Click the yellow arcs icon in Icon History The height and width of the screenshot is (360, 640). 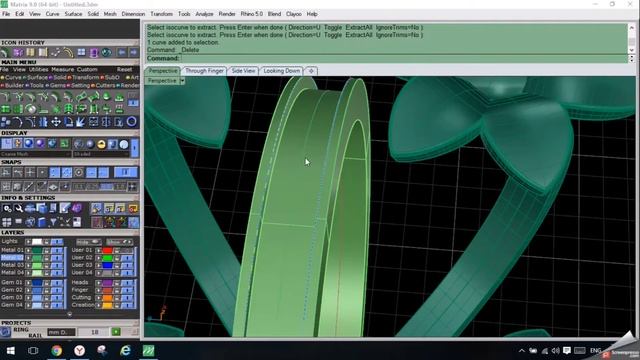click(x=68, y=53)
